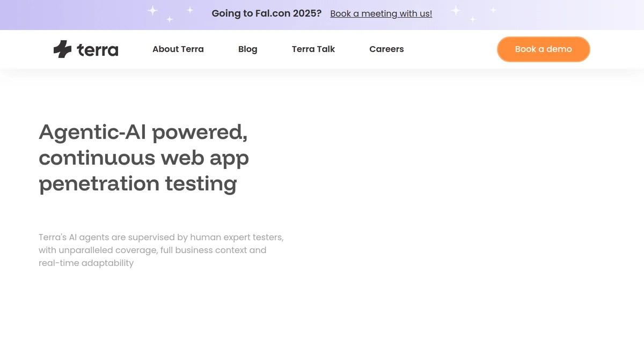
Task: Follow the 'Book a meeting with us!' link
Action: (381, 14)
